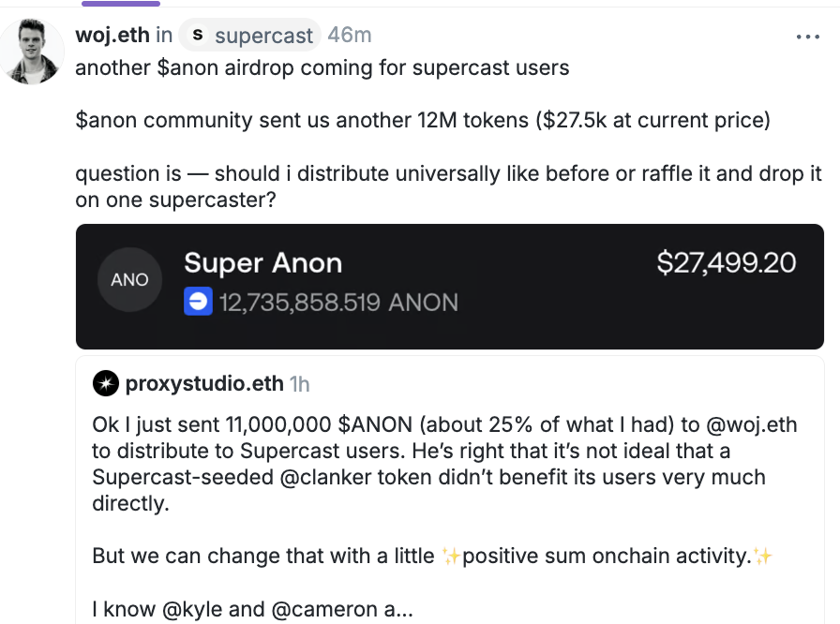Click the starburst icon next to proxystudio.eth
The image size is (840, 624).
(105, 383)
